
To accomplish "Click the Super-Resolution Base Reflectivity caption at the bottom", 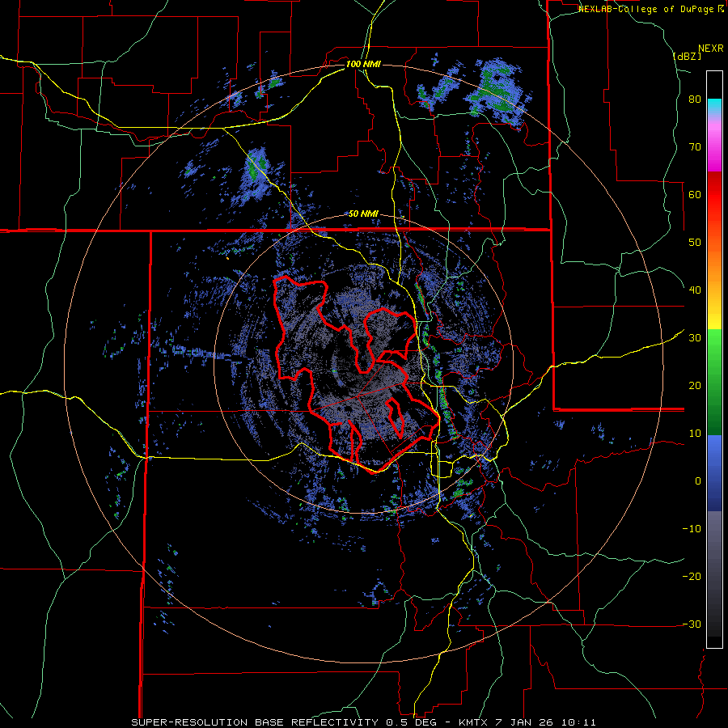I will tap(363, 722).
